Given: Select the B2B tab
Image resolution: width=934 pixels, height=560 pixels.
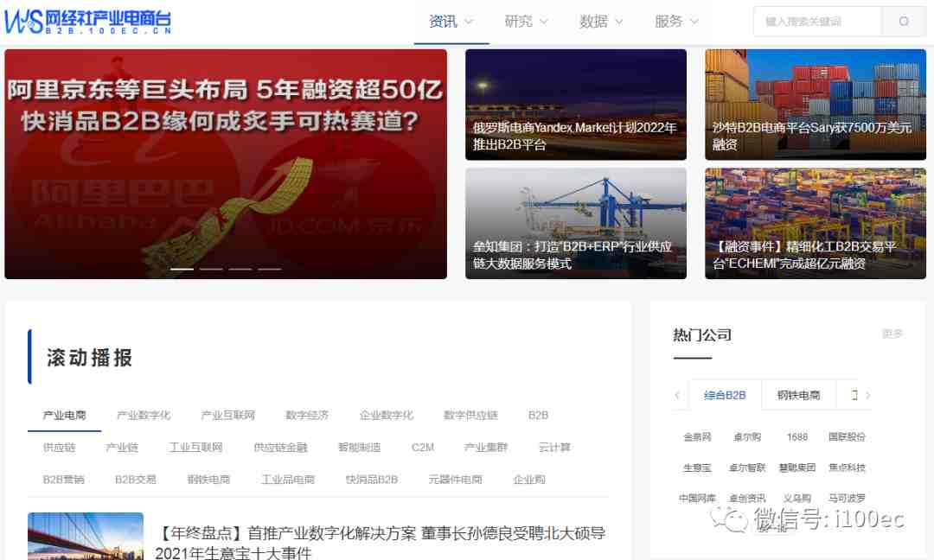Looking at the screenshot, I should pyautogui.click(x=538, y=415).
